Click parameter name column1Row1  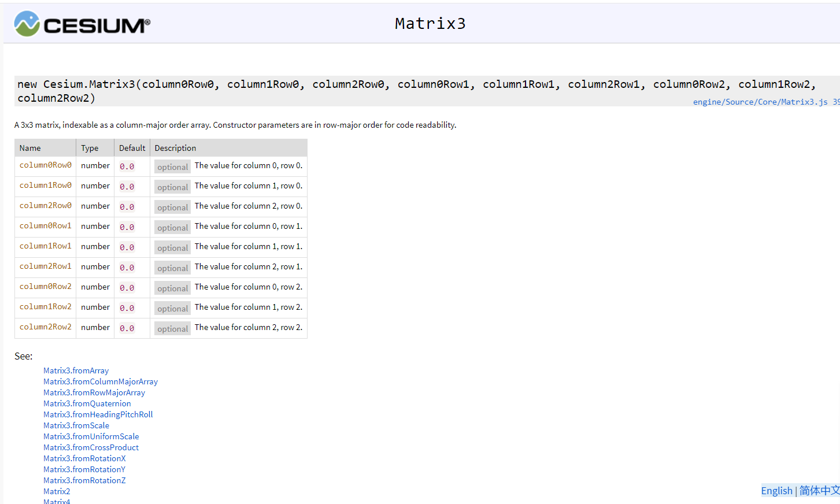46,246
